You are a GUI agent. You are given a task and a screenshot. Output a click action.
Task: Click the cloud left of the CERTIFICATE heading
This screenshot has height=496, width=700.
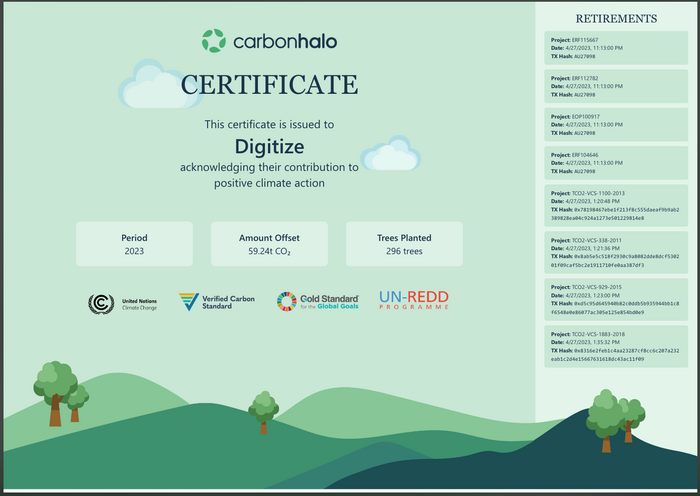coord(145,87)
